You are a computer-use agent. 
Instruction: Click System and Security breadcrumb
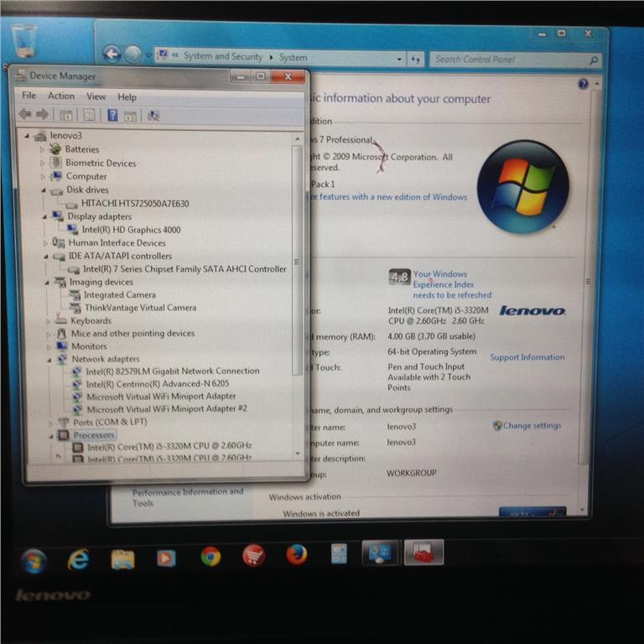222,56
